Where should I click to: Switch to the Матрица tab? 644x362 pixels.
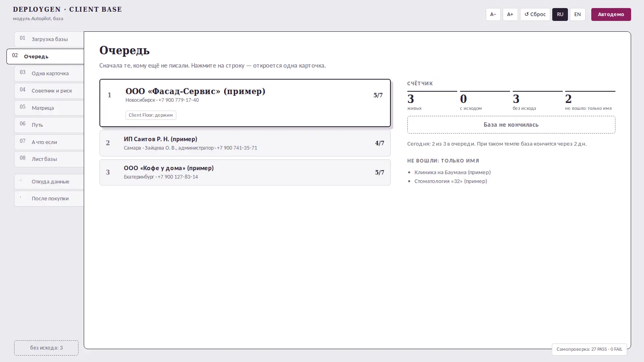49,108
